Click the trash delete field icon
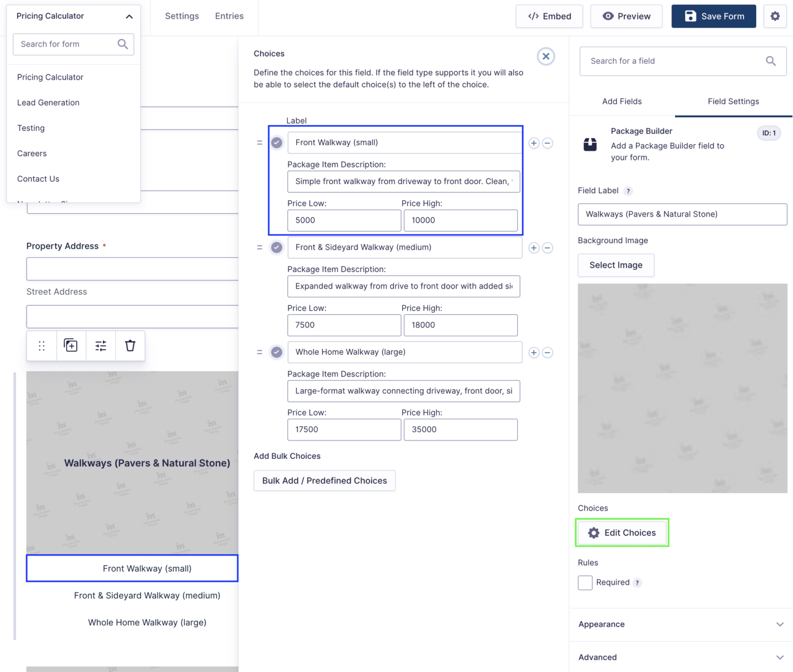 [130, 345]
